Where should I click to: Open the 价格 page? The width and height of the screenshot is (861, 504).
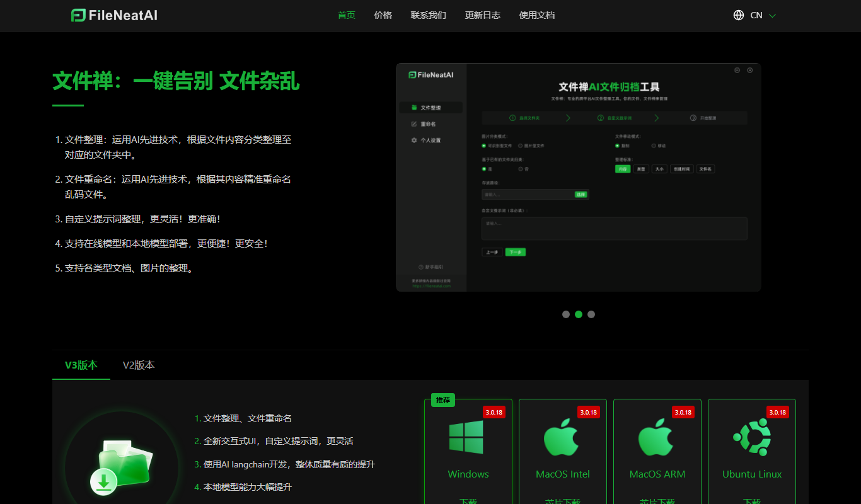tap(383, 15)
